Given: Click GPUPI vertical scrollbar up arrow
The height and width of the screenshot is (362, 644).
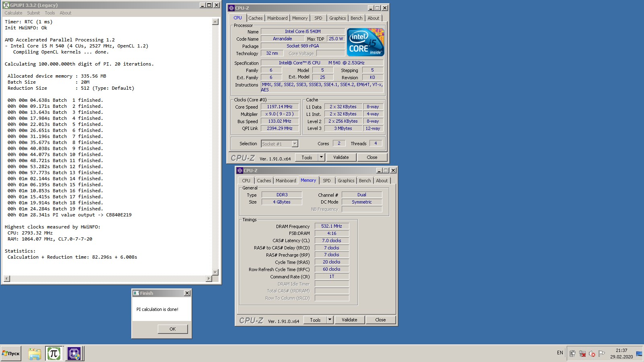Looking at the screenshot, I should pos(215,22).
